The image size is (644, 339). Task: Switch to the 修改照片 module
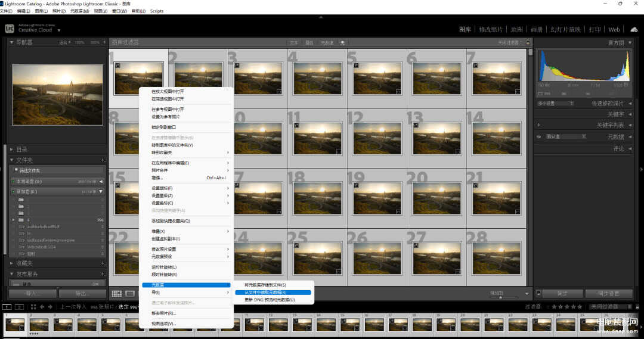click(x=491, y=30)
